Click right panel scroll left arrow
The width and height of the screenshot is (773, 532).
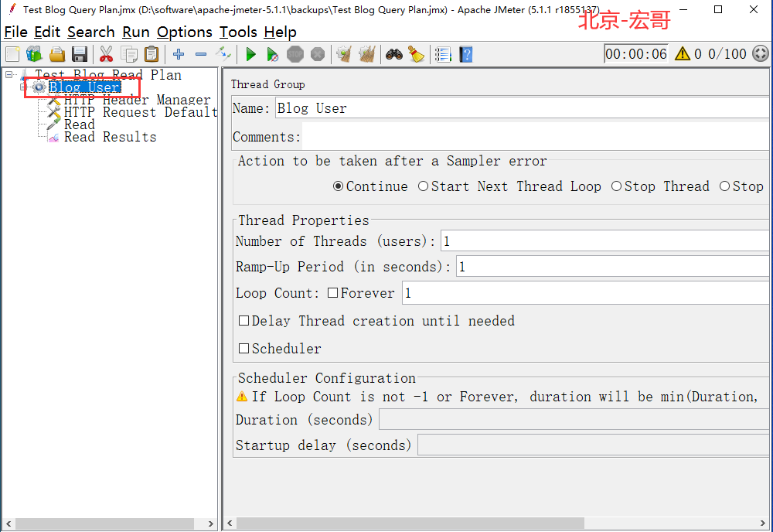click(x=230, y=523)
